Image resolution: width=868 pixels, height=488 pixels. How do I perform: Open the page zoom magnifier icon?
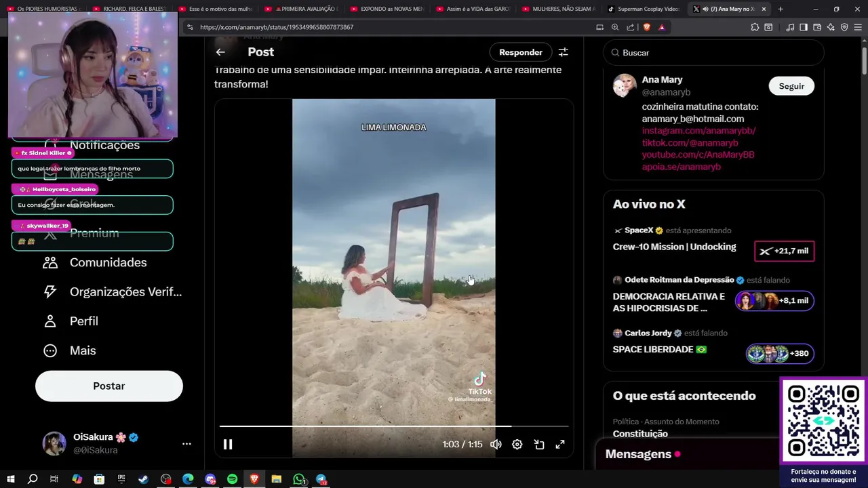point(615,27)
